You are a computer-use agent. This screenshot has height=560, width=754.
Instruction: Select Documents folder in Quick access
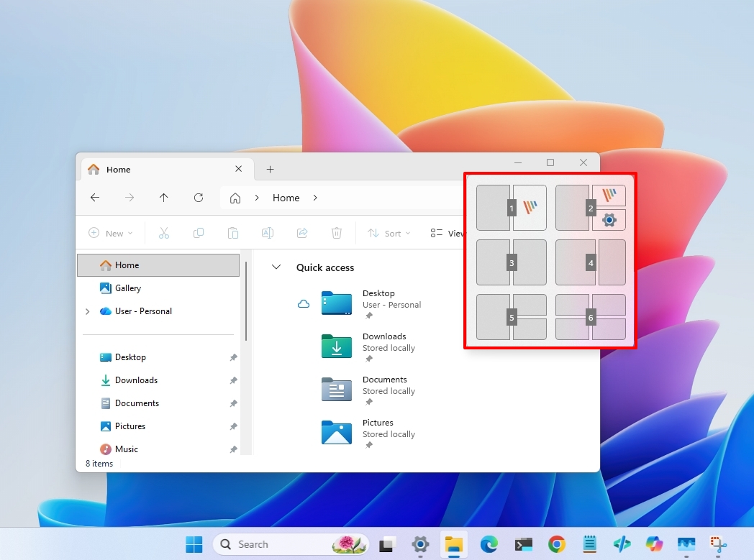(368, 390)
